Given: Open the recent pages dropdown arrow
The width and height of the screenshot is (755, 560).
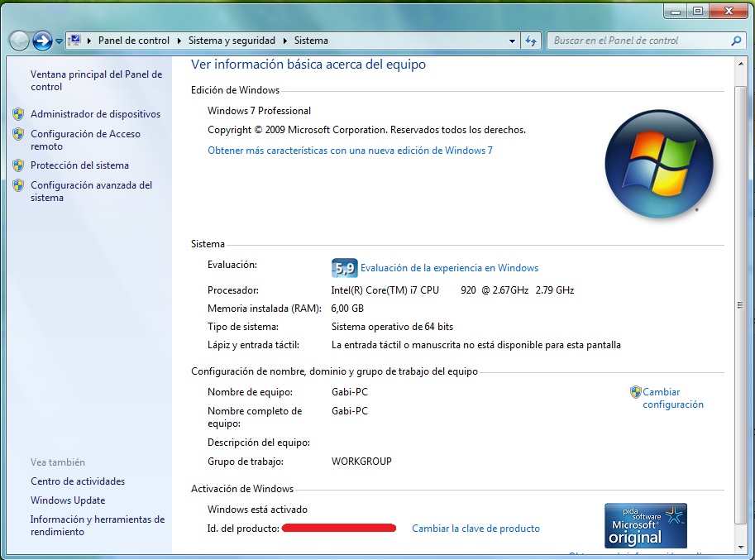Looking at the screenshot, I should [59, 41].
